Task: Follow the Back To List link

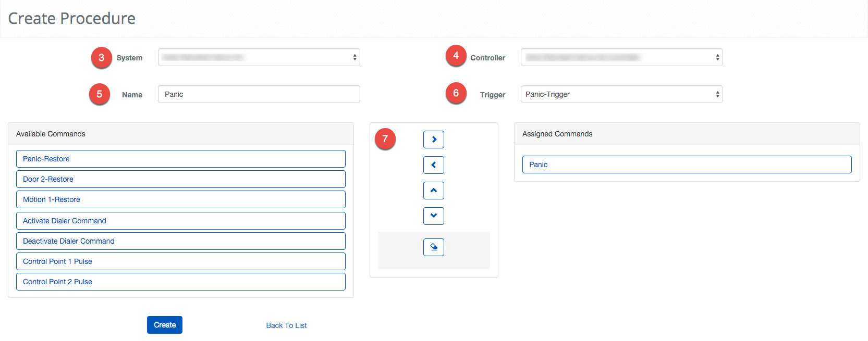Action: point(286,325)
